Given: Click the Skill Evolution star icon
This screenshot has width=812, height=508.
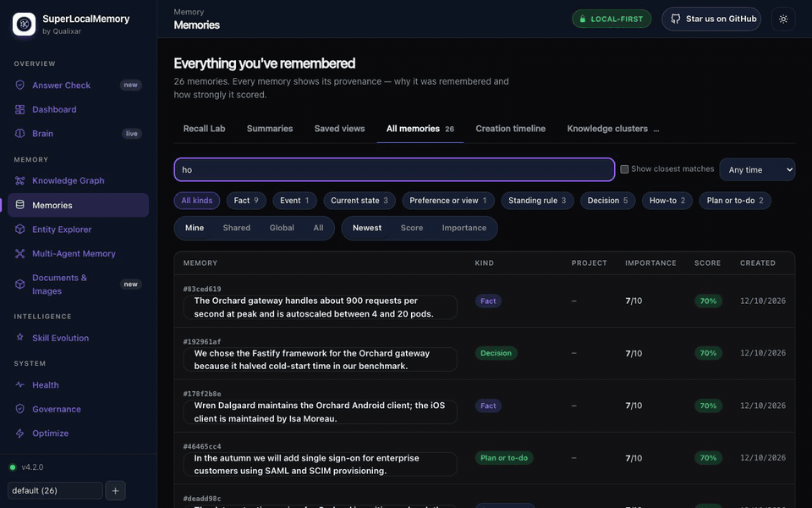Looking at the screenshot, I should (19, 338).
